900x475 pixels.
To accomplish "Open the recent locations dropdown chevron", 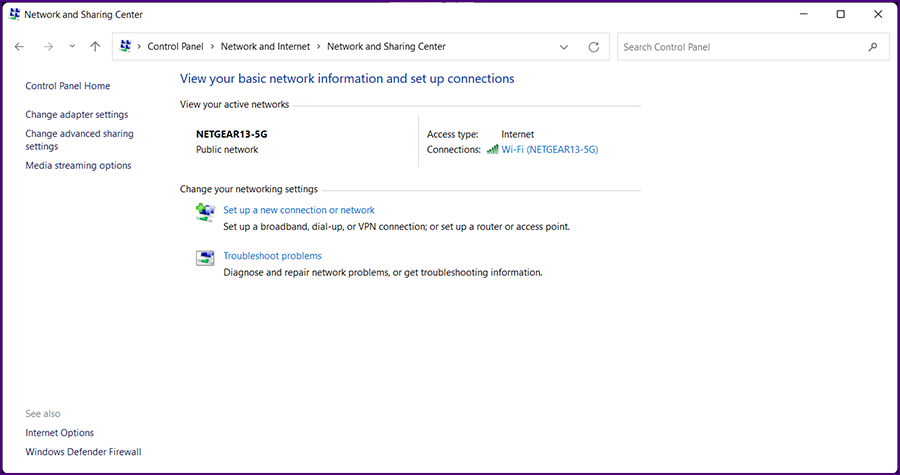I will pos(72,47).
